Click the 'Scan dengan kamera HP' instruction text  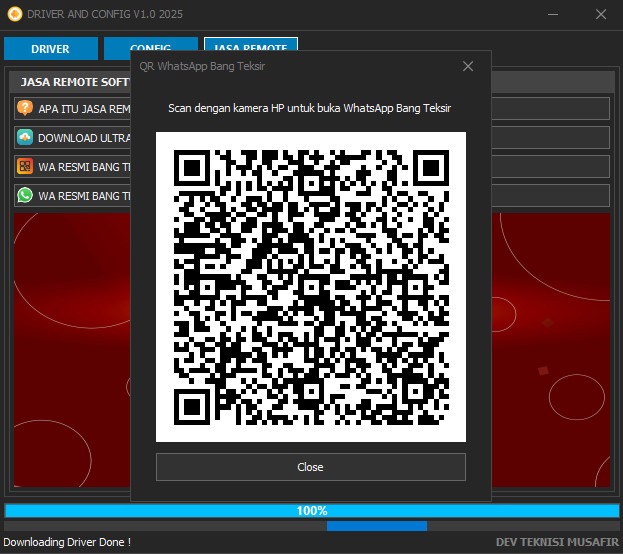tap(310, 108)
